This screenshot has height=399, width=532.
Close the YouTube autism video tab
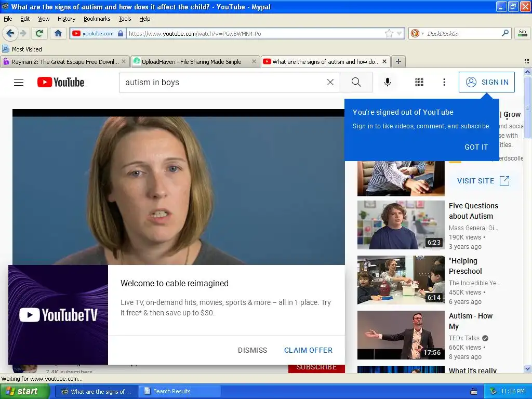[384, 61]
